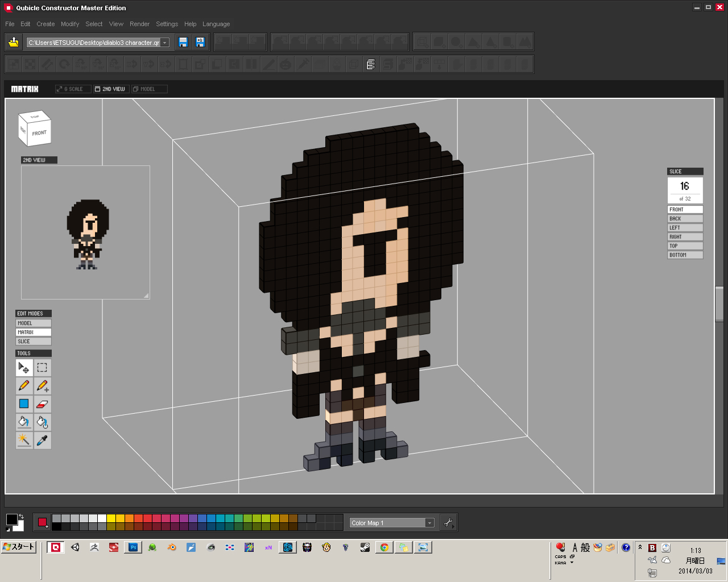Click the 2nd view character thumbnail

[88, 234]
